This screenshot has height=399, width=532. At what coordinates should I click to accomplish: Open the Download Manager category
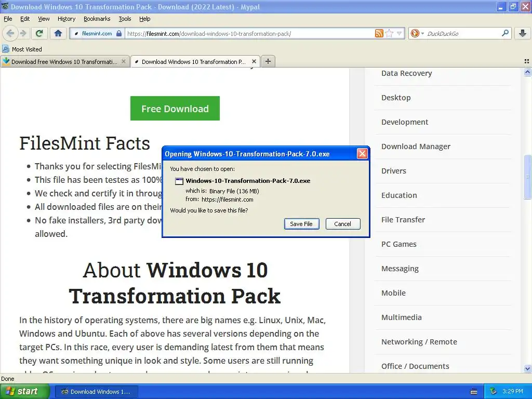click(x=416, y=147)
